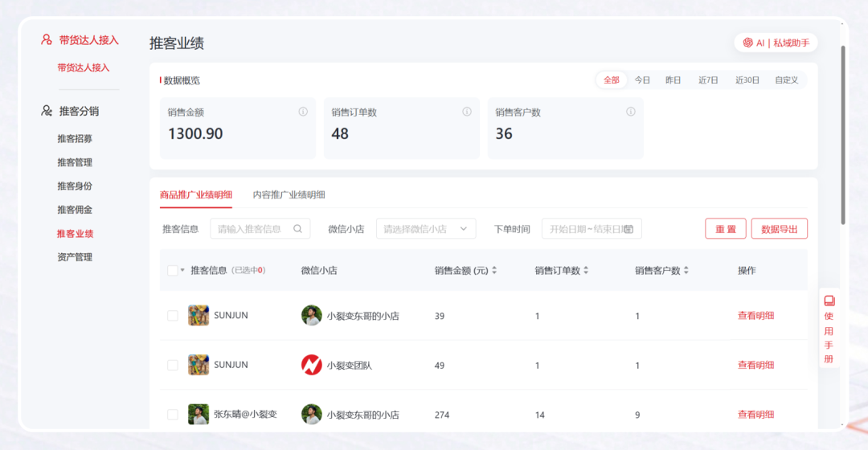Sort by 销售订单数 column arrows
This screenshot has width=868, height=450.
(586, 271)
